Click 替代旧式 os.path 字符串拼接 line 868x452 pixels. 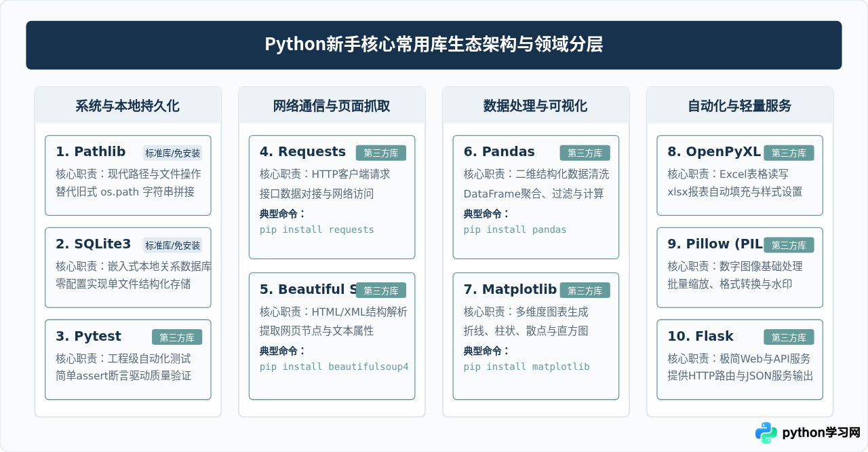[x=125, y=191]
